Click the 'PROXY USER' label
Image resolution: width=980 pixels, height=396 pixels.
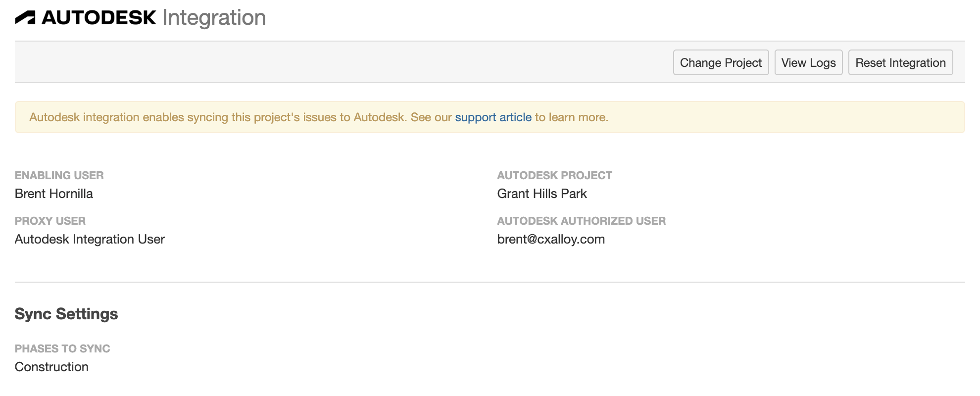(x=50, y=221)
